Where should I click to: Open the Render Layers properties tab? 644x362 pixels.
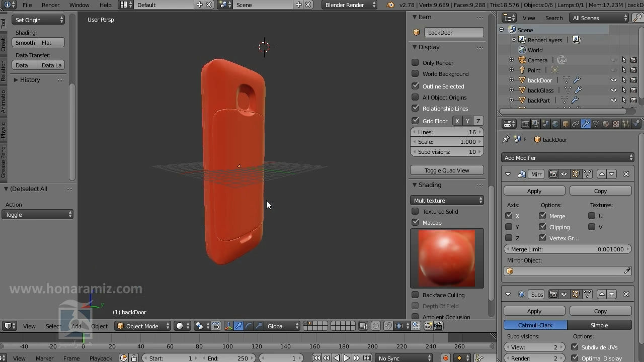click(535, 124)
